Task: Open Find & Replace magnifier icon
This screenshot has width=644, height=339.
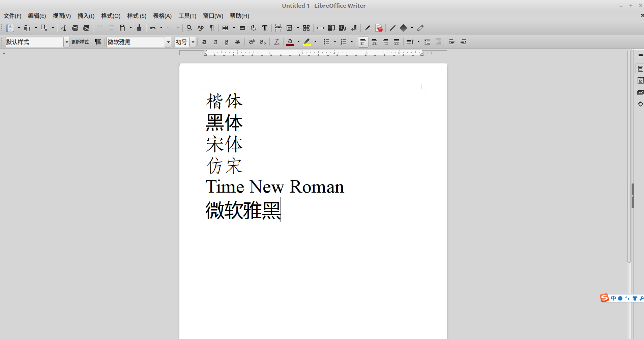Action: (189, 28)
